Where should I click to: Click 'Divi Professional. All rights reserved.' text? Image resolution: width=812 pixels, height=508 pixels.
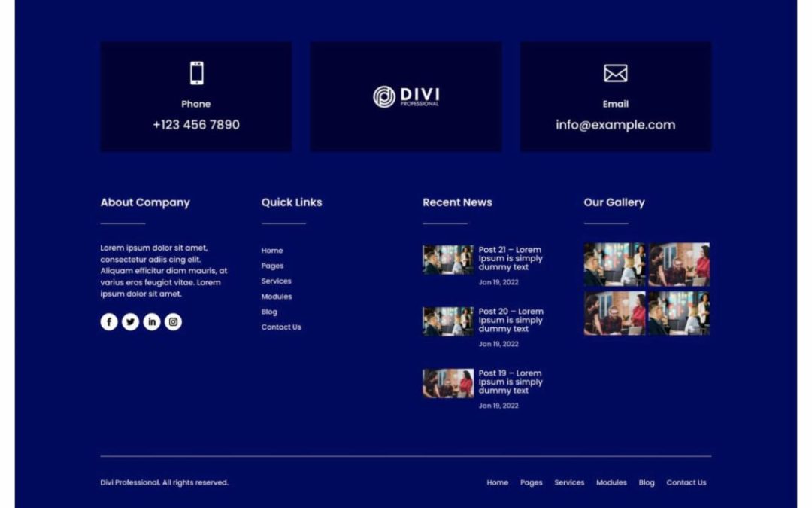pos(164,482)
